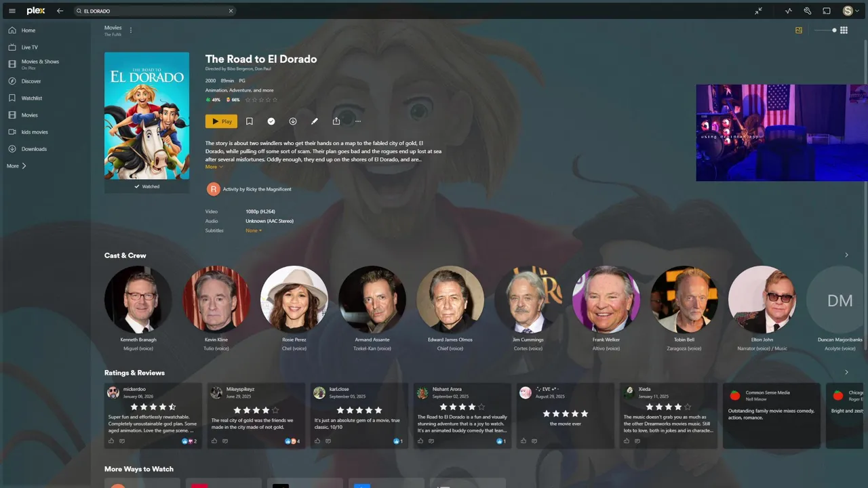Like the EVE review with thumbs up

pos(524,441)
